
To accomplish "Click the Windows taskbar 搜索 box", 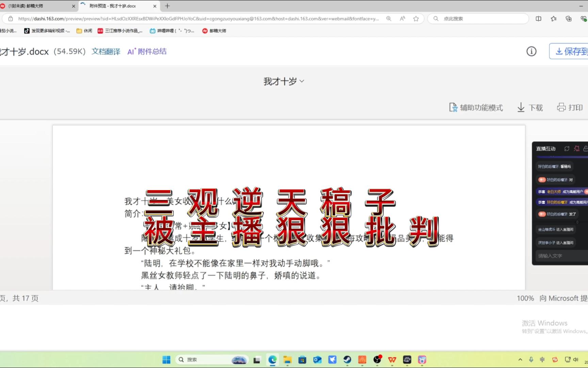I will coord(211,359).
